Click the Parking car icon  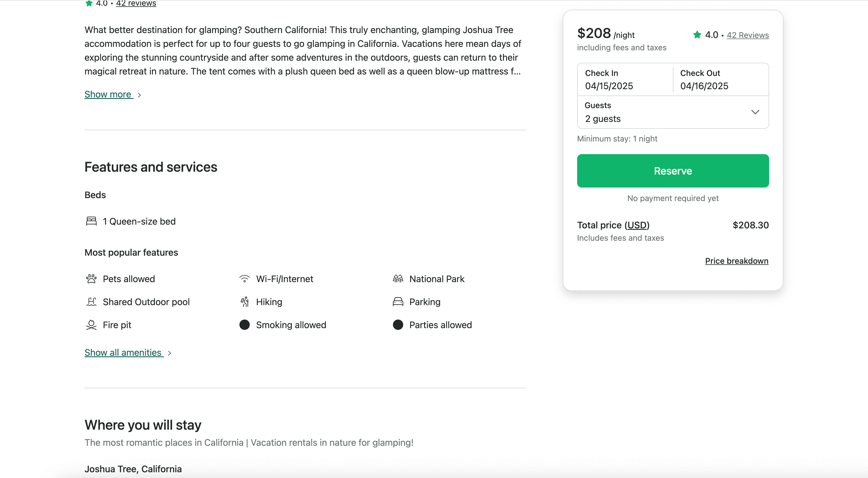pyautogui.click(x=398, y=302)
